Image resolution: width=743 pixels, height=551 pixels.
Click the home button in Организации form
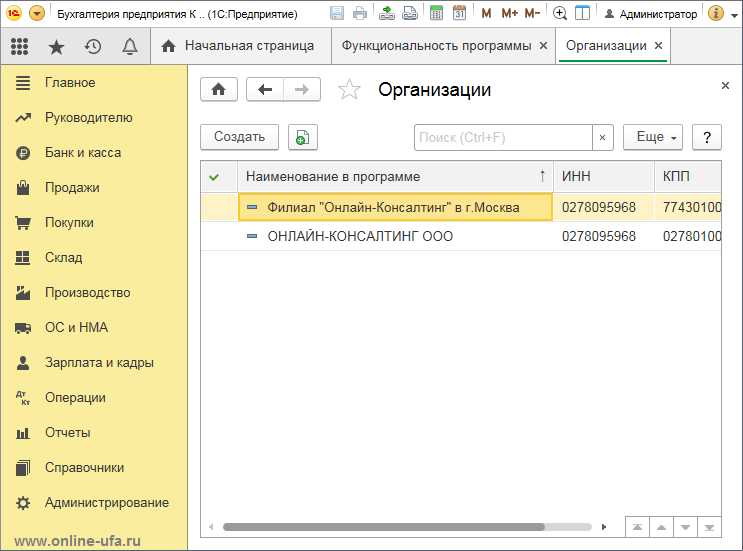click(x=218, y=89)
